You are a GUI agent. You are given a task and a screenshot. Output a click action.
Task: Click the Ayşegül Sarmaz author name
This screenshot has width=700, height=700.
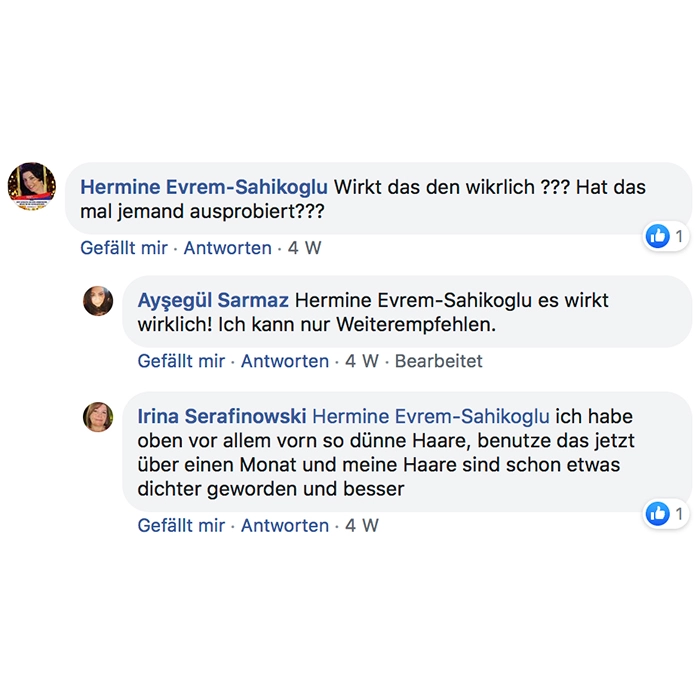click(213, 300)
